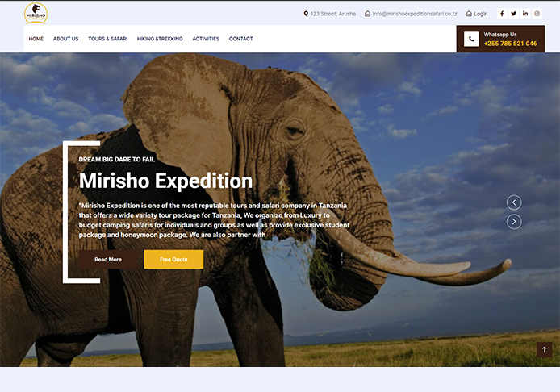
Task: Click the Whatsapp Us label
Action: point(500,34)
